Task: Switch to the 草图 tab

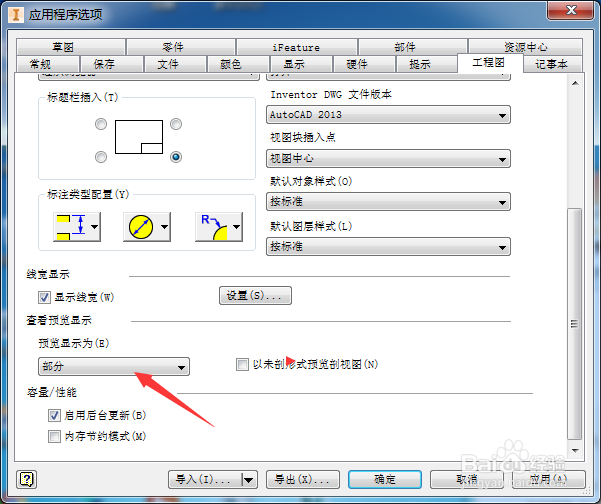Action: click(x=71, y=47)
